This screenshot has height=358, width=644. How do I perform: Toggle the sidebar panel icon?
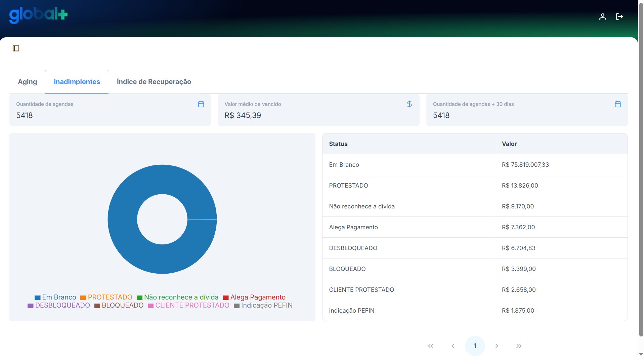[x=16, y=48]
